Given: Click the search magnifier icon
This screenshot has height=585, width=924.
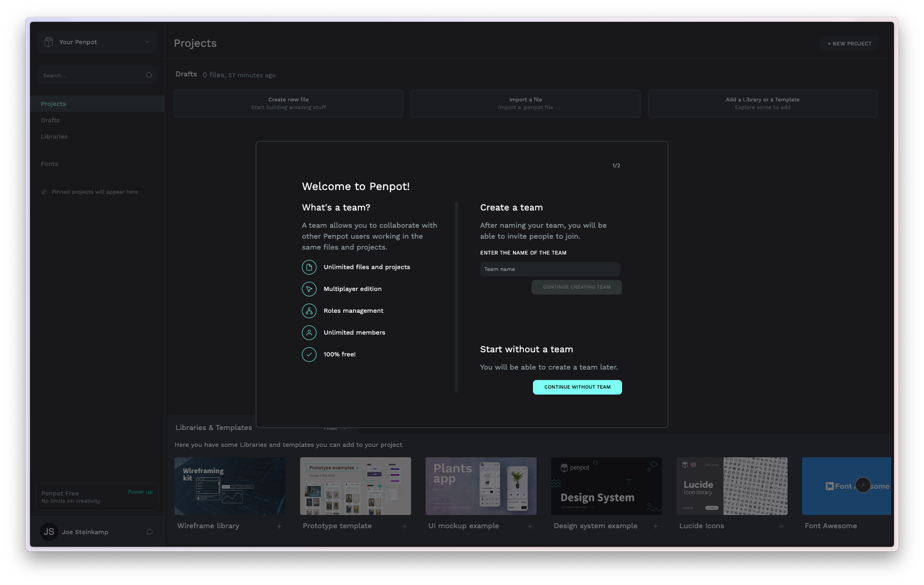Looking at the screenshot, I should 149,75.
